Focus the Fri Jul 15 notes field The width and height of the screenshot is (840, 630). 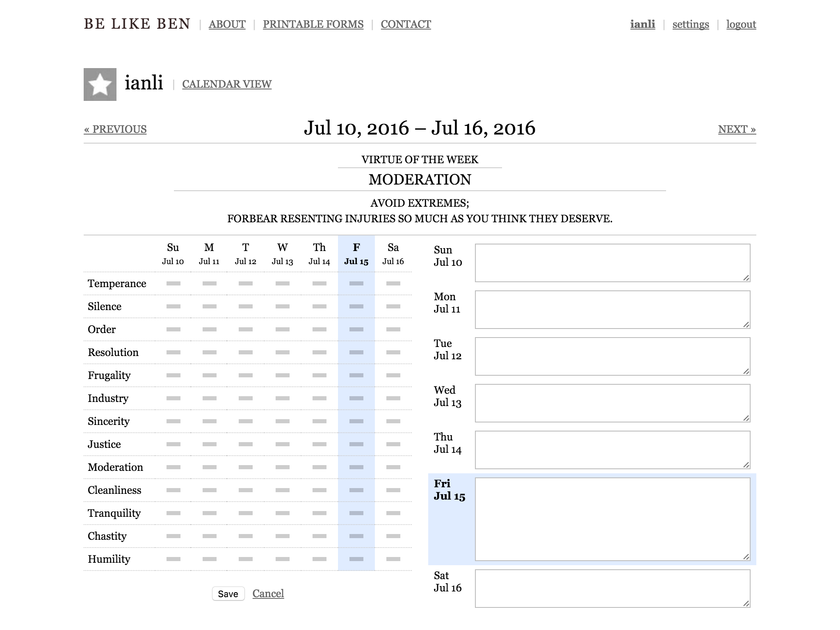pos(613,519)
